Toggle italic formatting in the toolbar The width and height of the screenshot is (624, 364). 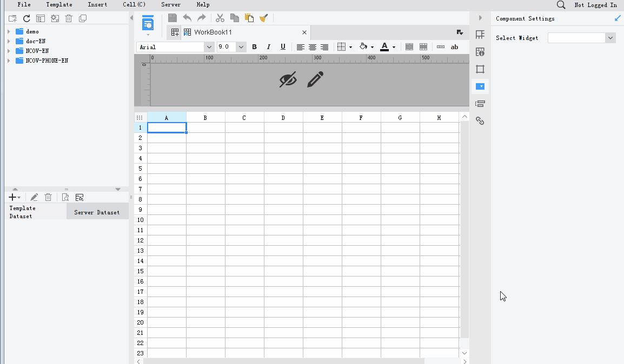[268, 47]
